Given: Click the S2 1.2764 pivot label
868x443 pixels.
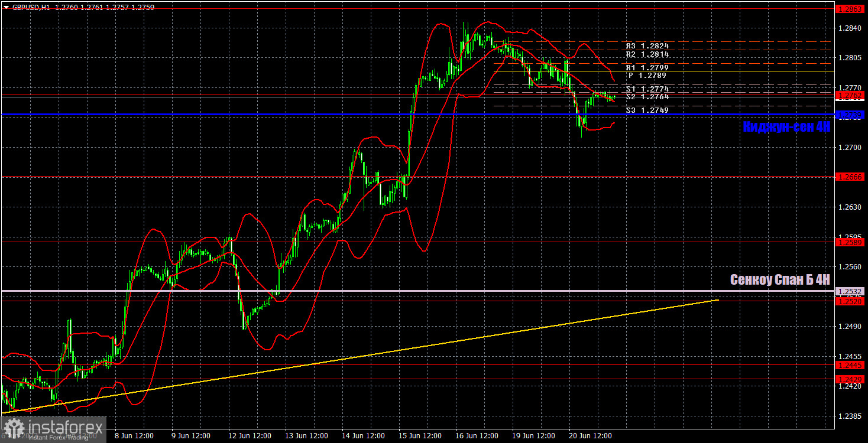Looking at the screenshot, I should pyautogui.click(x=647, y=96).
